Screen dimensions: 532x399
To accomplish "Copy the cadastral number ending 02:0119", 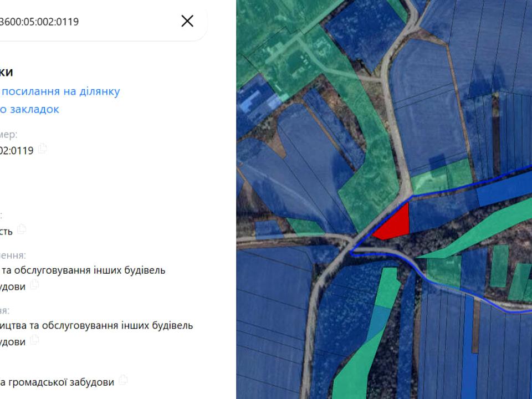I will click(x=43, y=149).
